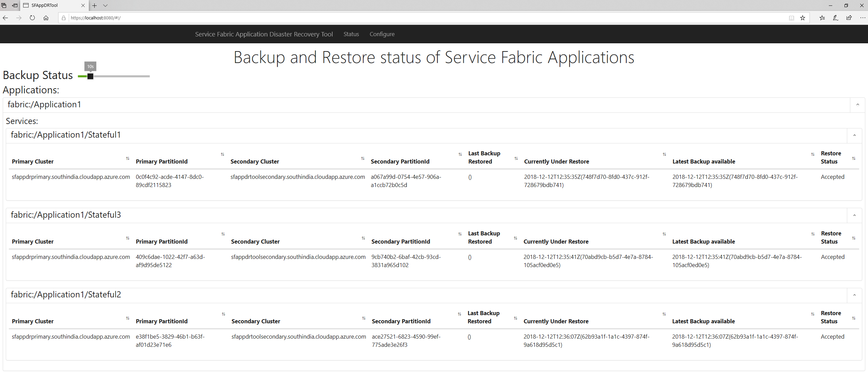The width and height of the screenshot is (868, 387).
Task: Show tab previews chevron
Action: (105, 5)
